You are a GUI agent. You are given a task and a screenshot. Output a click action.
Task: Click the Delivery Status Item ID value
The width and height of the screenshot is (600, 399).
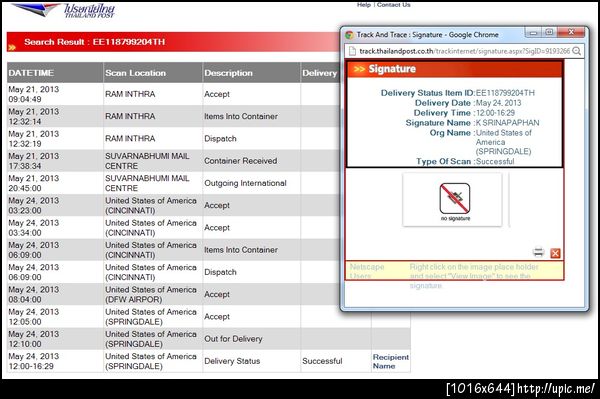(x=505, y=93)
